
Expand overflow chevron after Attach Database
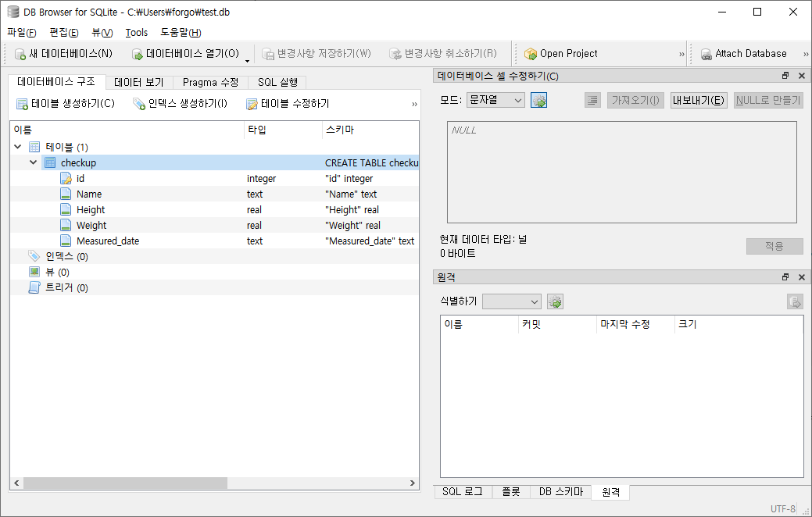tap(806, 55)
